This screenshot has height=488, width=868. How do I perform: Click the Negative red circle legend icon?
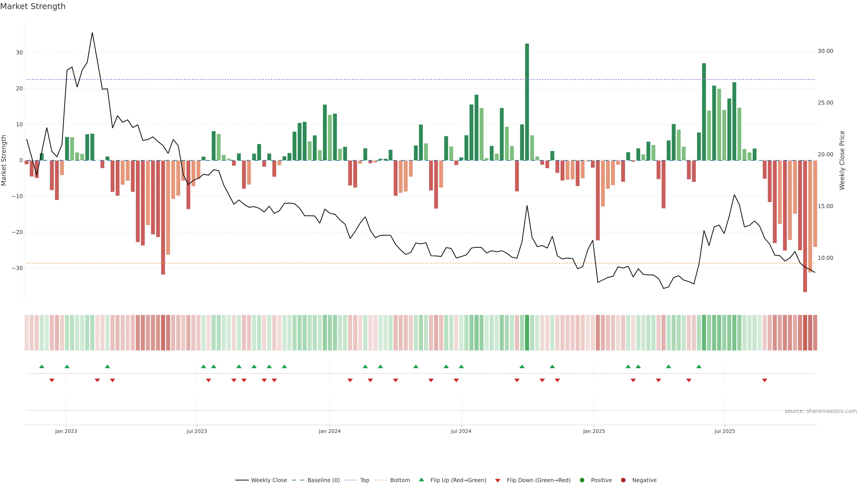623,480
